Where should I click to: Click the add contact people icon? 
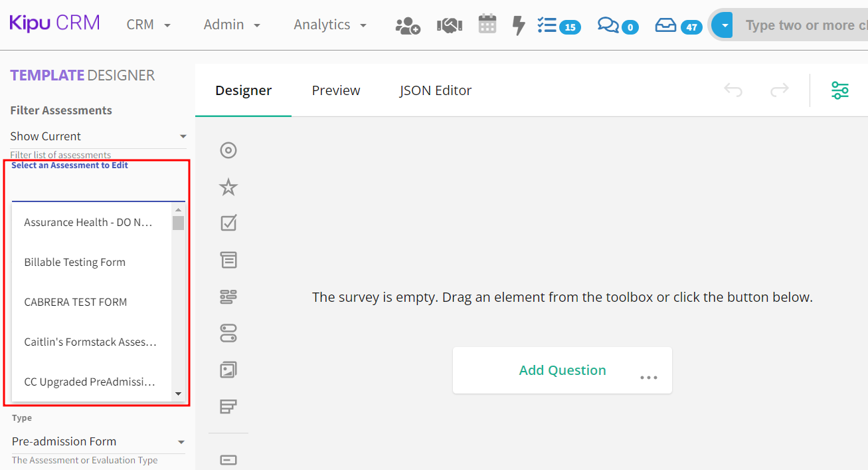click(407, 25)
